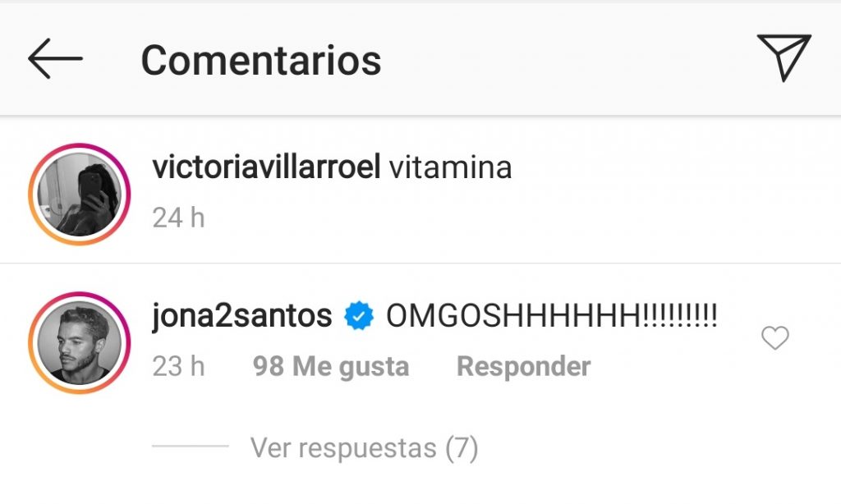Click the 24 h timestamp

point(178,218)
